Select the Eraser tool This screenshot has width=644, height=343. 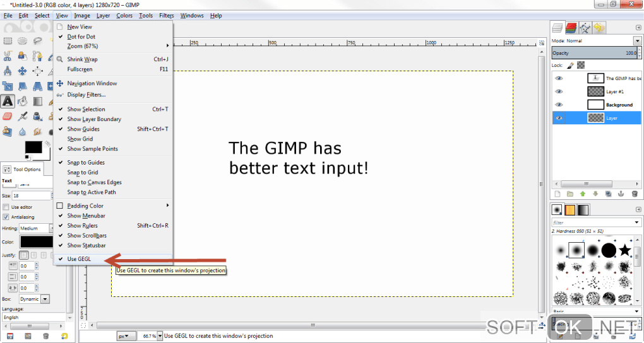8,116
